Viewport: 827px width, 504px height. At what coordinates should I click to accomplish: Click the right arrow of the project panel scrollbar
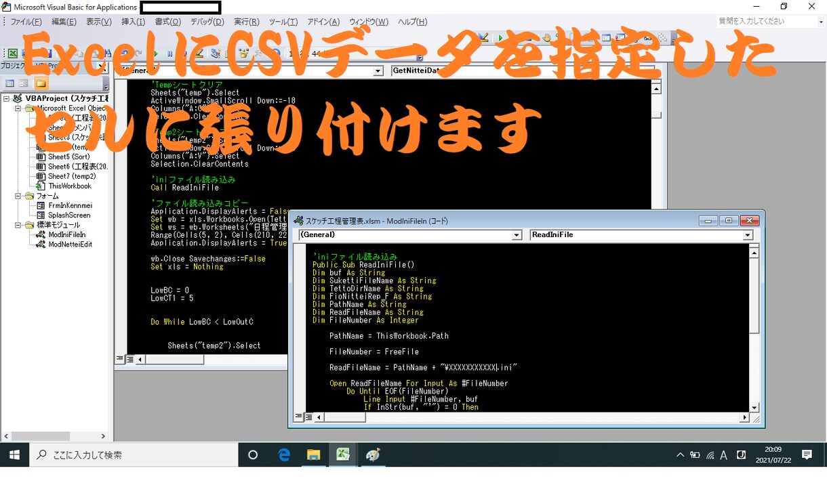click(x=103, y=436)
